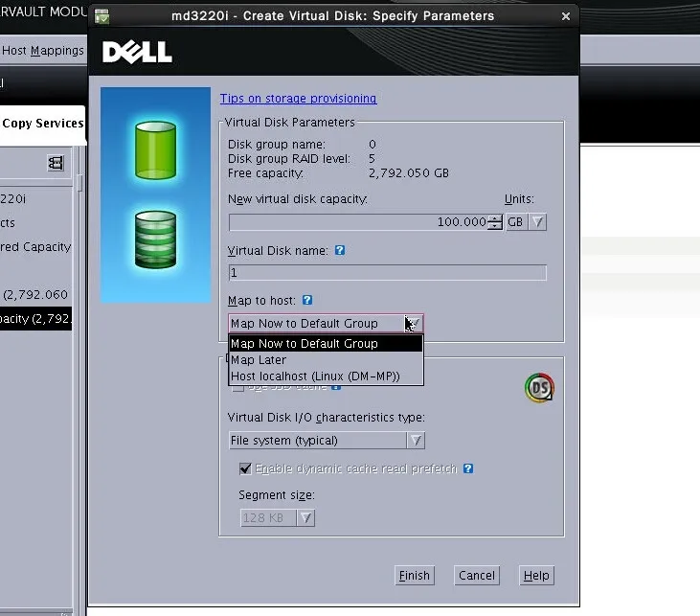Select the (2,792.060 tree row in background
The width and height of the screenshot is (700, 616).
pos(35,295)
